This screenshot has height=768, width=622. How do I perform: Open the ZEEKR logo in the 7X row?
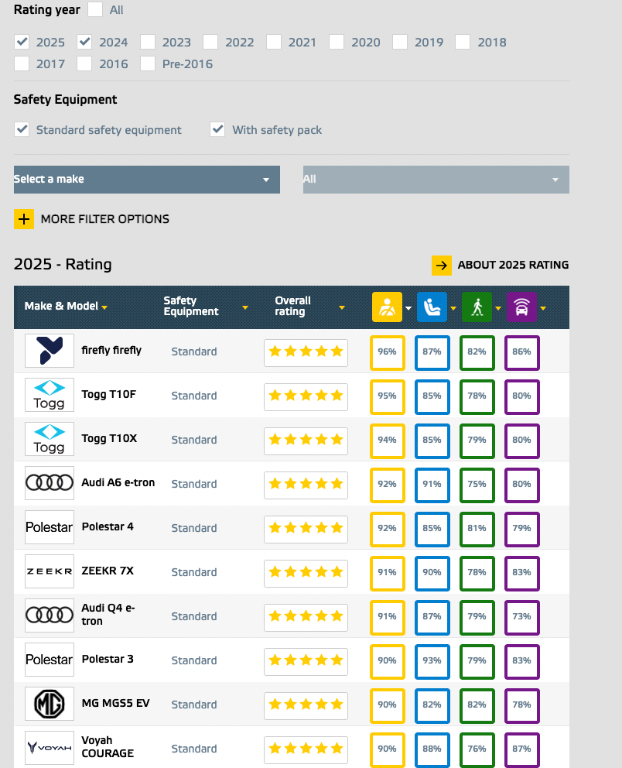click(49, 571)
